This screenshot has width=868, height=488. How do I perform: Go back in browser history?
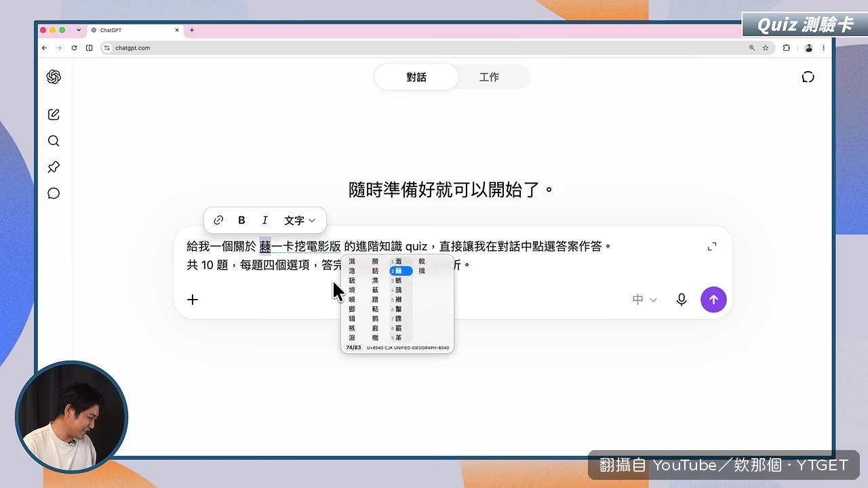45,48
